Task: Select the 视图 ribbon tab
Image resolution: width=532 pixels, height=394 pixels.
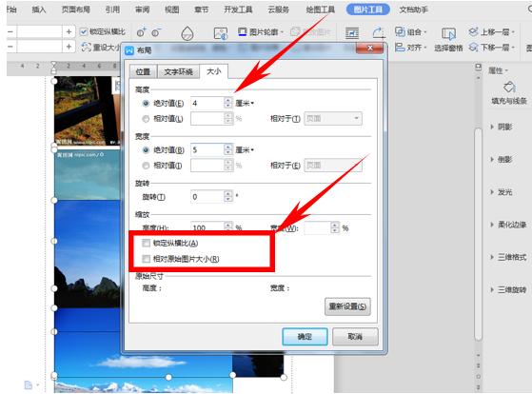Action: [171, 10]
